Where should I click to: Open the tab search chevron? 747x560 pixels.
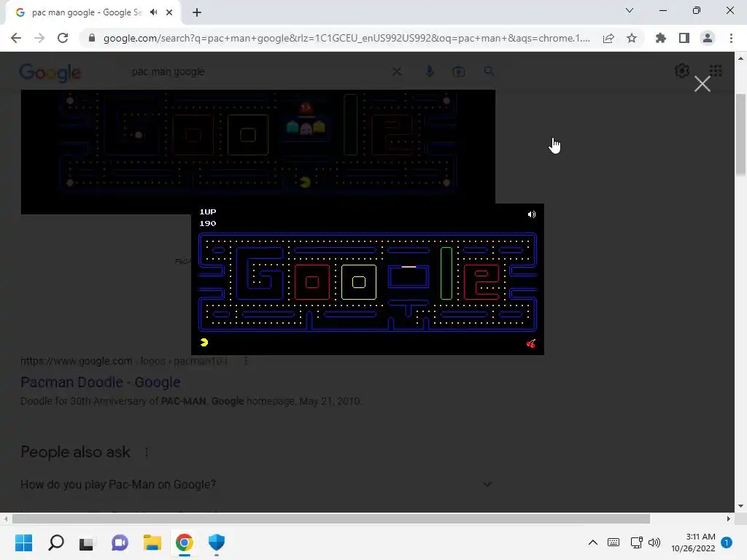[630, 10]
